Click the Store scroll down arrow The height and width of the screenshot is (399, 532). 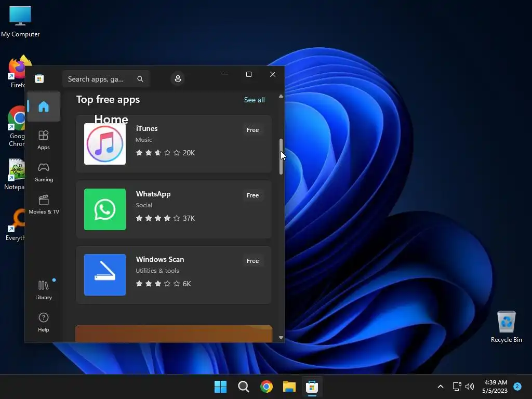281,338
